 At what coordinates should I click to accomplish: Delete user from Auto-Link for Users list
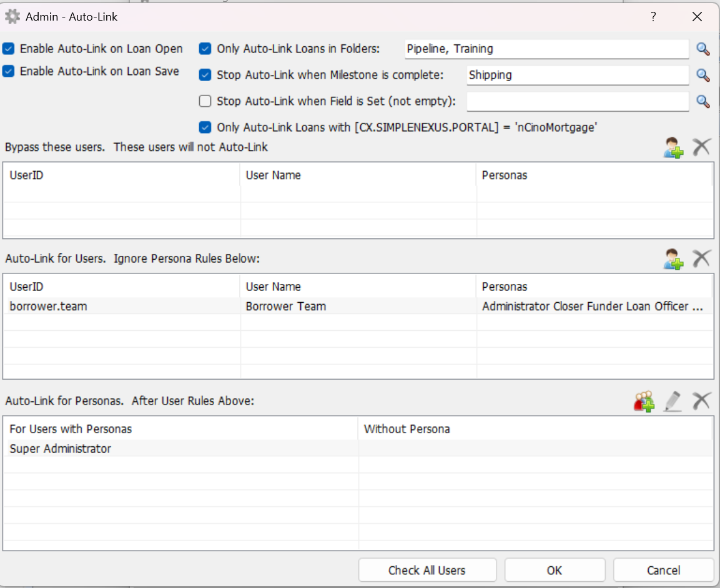[x=702, y=258]
